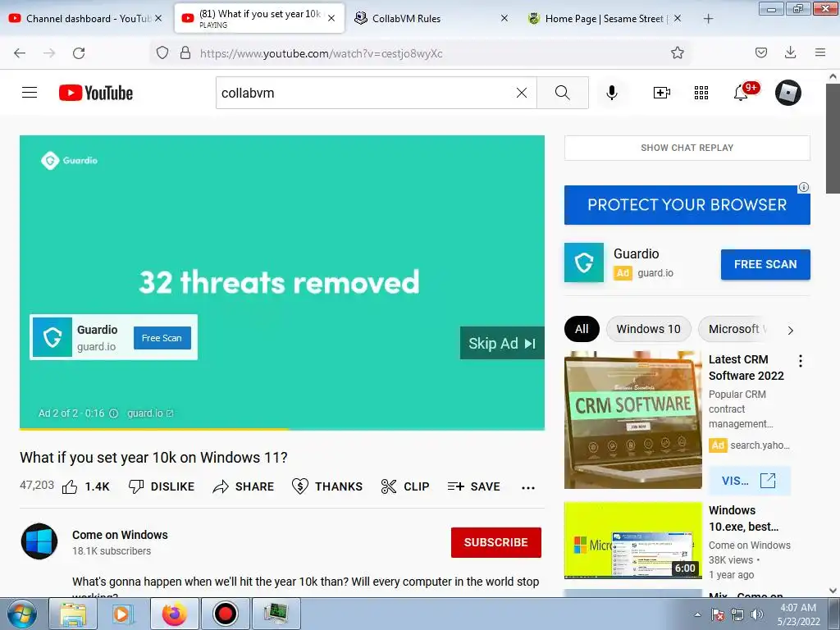Switch to the CollabVM Rules tab

coord(423,19)
